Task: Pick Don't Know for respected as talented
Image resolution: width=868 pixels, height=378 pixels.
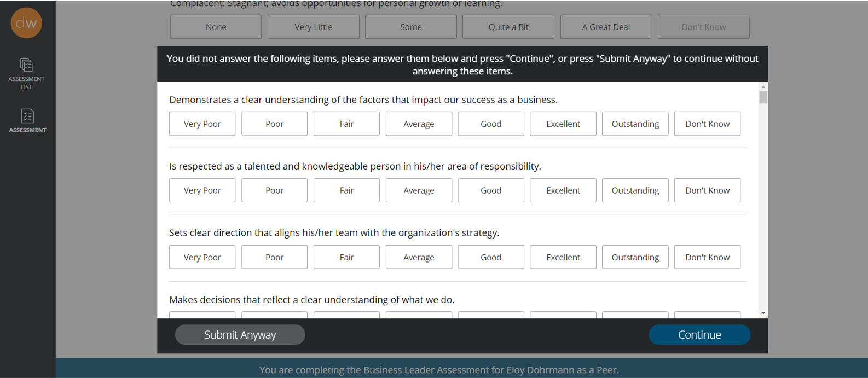Action: (x=707, y=190)
